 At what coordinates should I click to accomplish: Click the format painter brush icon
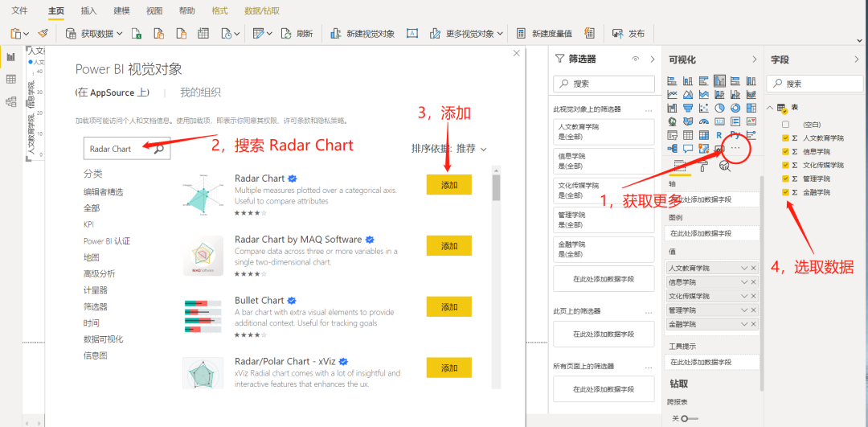pyautogui.click(x=44, y=33)
